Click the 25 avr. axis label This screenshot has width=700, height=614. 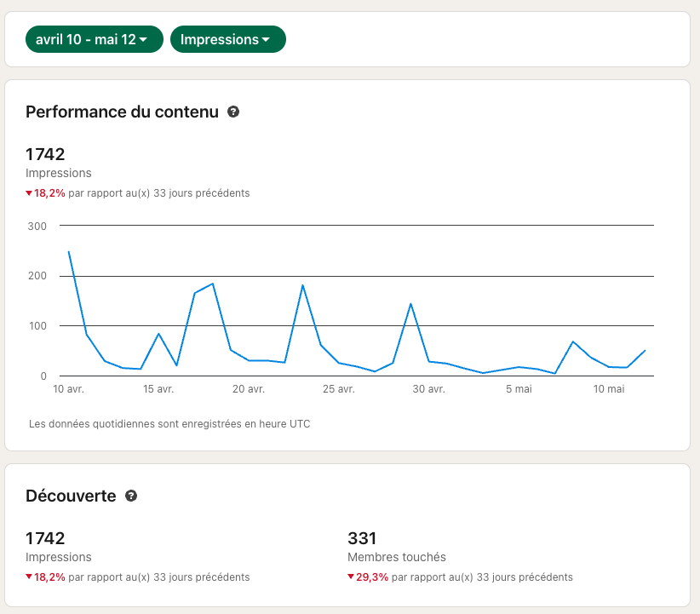pyautogui.click(x=339, y=389)
